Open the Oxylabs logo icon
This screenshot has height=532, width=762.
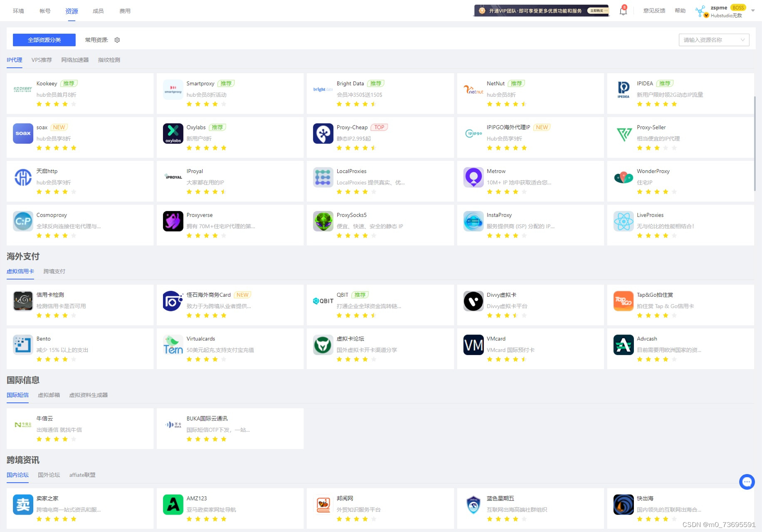click(173, 133)
